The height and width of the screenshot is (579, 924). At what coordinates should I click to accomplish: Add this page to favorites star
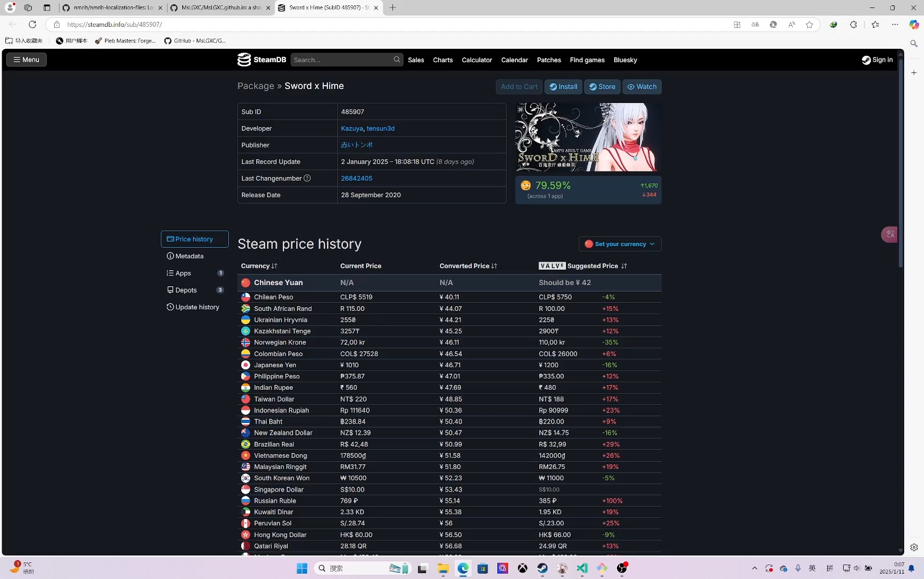[x=809, y=25]
